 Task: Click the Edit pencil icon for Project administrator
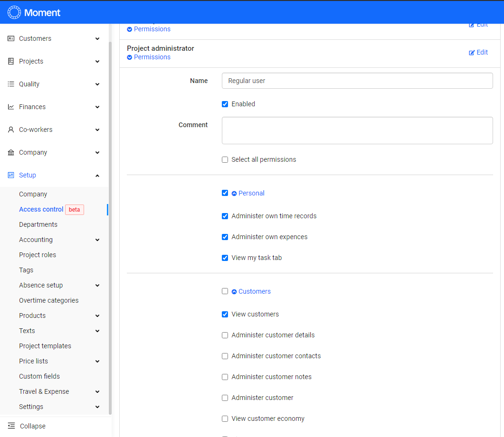(x=472, y=53)
